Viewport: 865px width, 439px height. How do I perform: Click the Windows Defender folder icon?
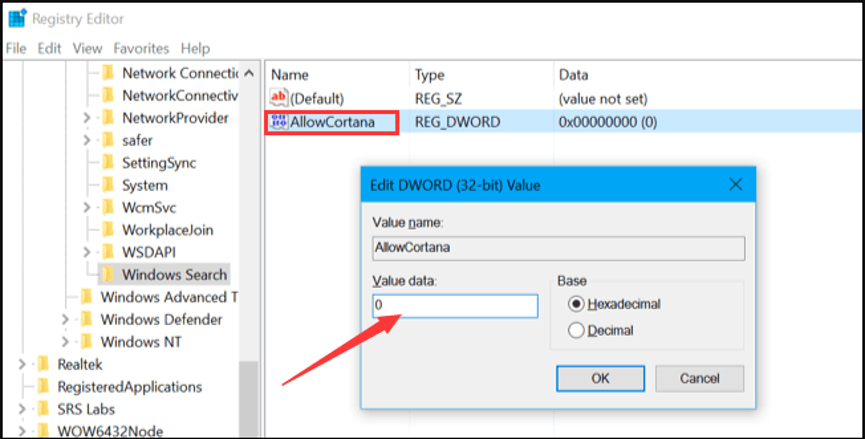point(87,320)
